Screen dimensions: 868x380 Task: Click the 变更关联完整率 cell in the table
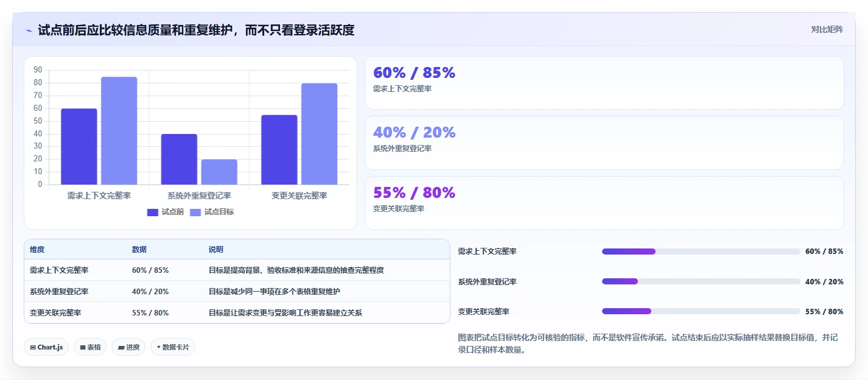(x=55, y=313)
